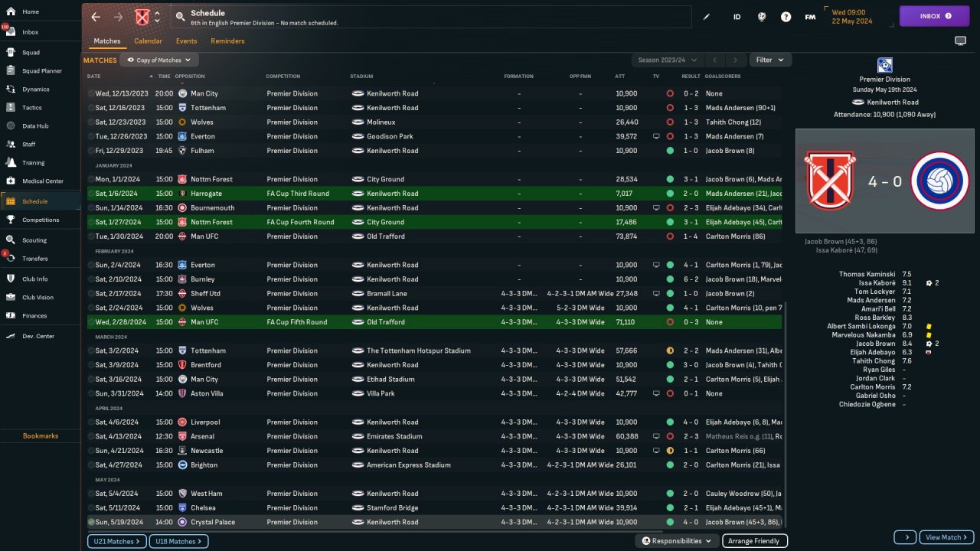Click the club badge in top bar
This screenshot has height=551, width=980.
(x=142, y=17)
